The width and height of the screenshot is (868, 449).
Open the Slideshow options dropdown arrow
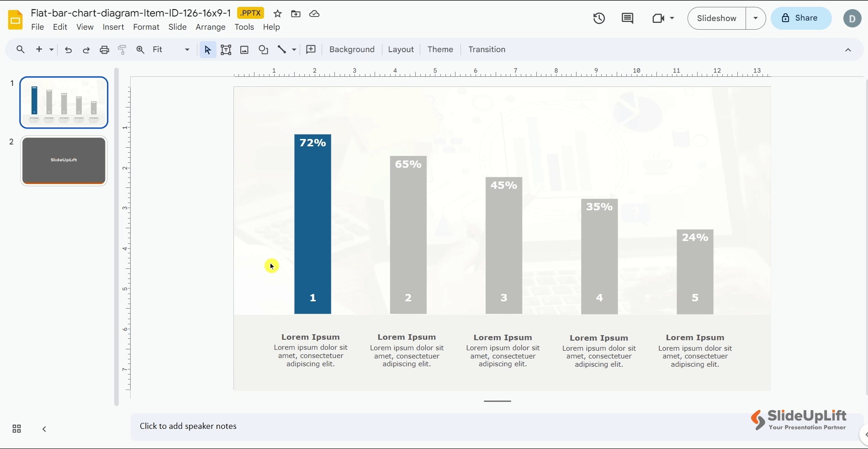(x=756, y=18)
